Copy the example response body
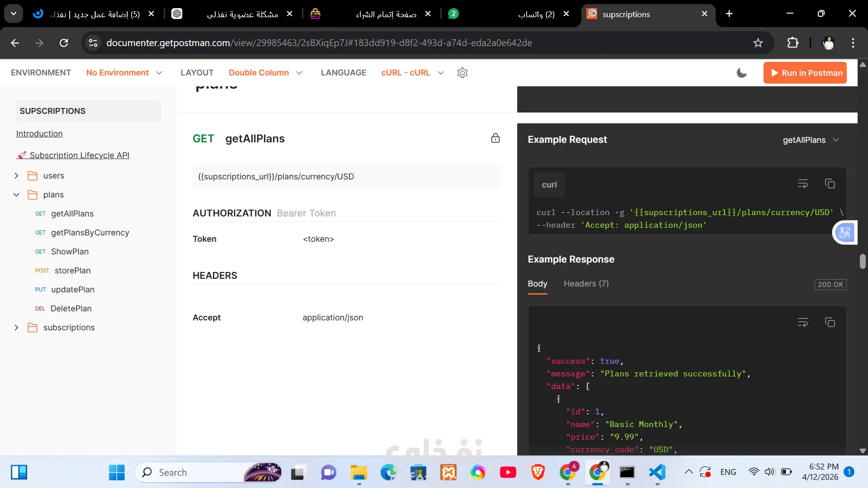The height and width of the screenshot is (488, 868). (830, 323)
